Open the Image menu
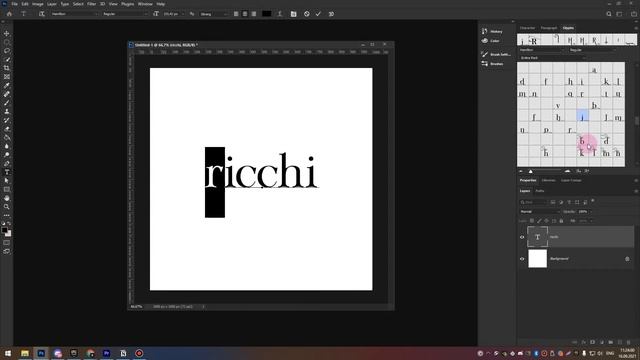The image size is (640, 360). [x=38, y=4]
